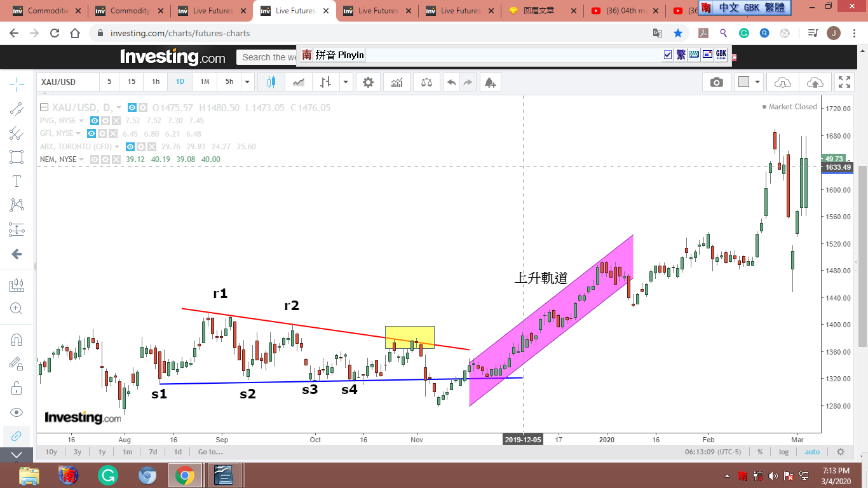Click the Go to... date button
Viewport: 868px width, 488px height.
[x=210, y=452]
